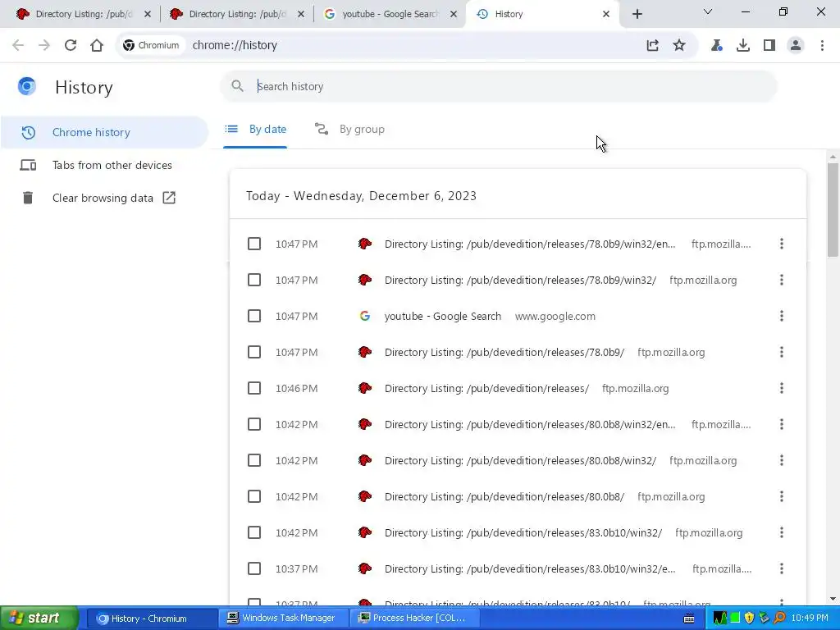
Task: Open actions menu for youtube - Google Search entry
Action: pyautogui.click(x=782, y=316)
